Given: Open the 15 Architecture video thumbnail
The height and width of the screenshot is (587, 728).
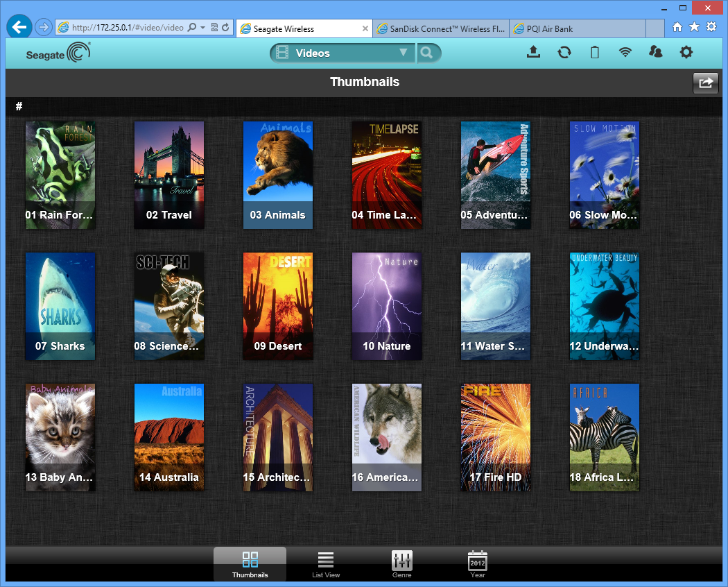Looking at the screenshot, I should click(x=278, y=437).
